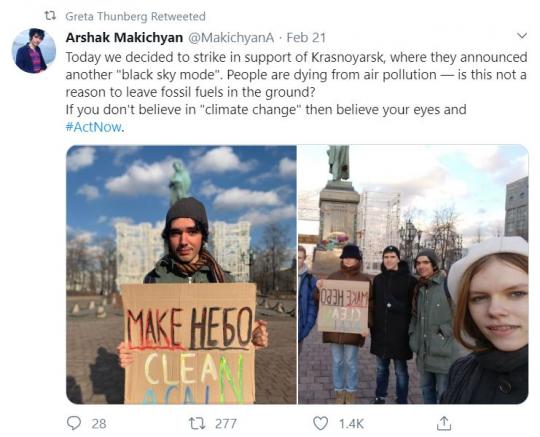
Task: Expand the tweet options chevron
Action: point(522,35)
